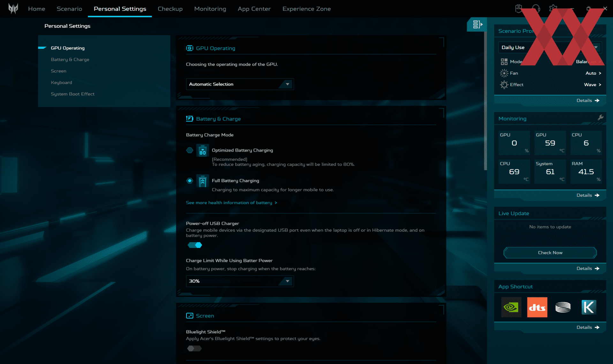Enable the Bluelight Shield toggle
The width and height of the screenshot is (613, 364).
click(x=194, y=348)
